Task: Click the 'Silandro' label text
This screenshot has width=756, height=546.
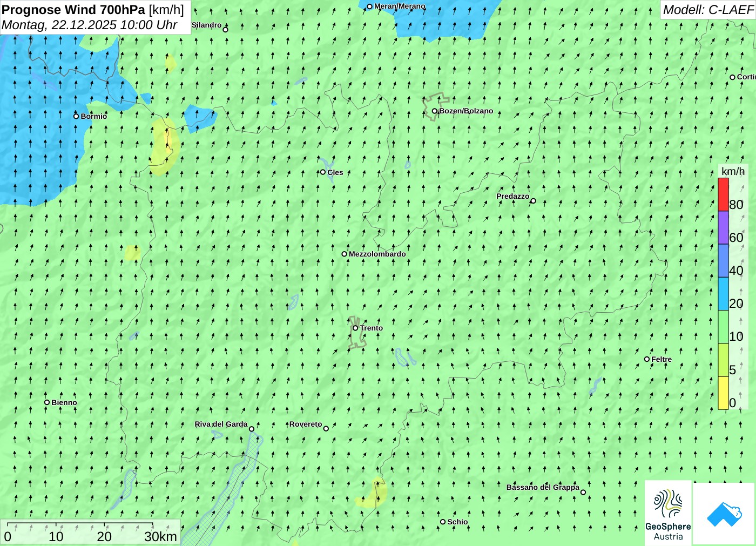Action: (206, 25)
